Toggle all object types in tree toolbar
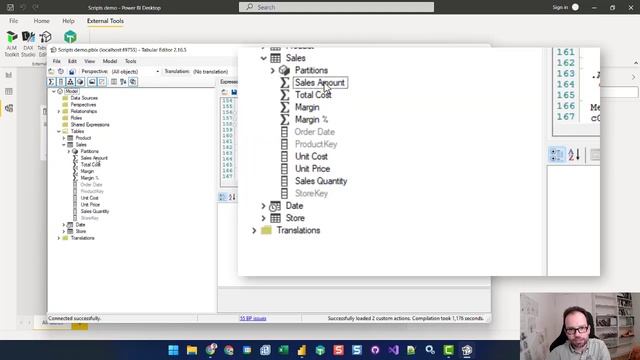Image resolution: width=640 pixels, height=360 pixels. click(114, 82)
